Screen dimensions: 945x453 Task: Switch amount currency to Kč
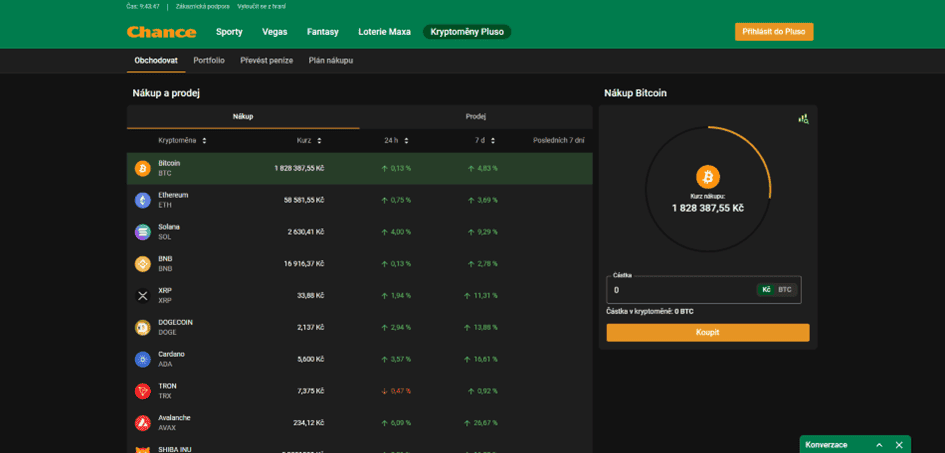coord(766,290)
